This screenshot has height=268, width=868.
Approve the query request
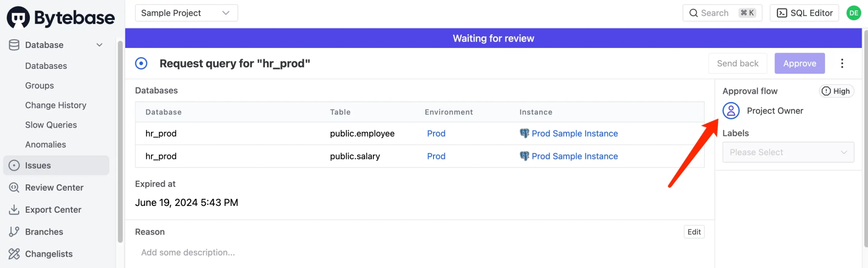coord(799,63)
